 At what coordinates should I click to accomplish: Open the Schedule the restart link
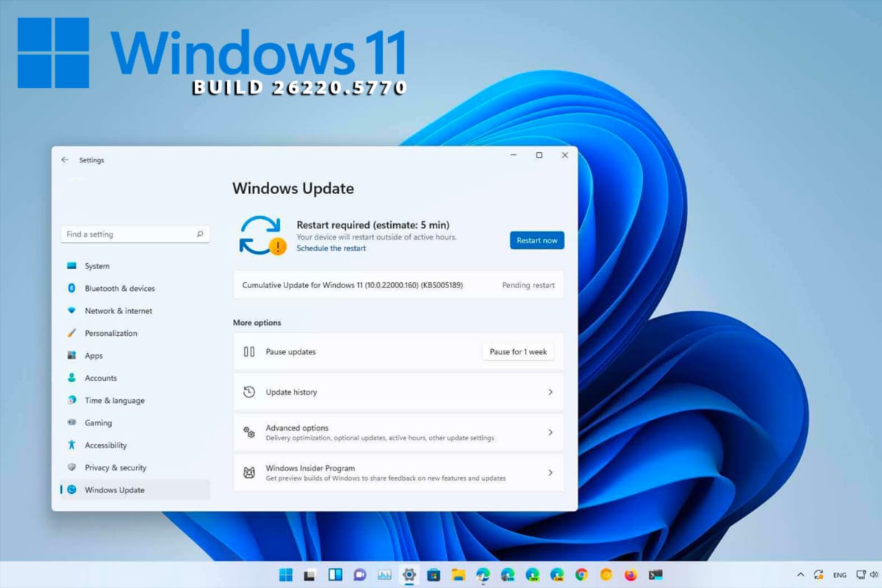point(331,248)
